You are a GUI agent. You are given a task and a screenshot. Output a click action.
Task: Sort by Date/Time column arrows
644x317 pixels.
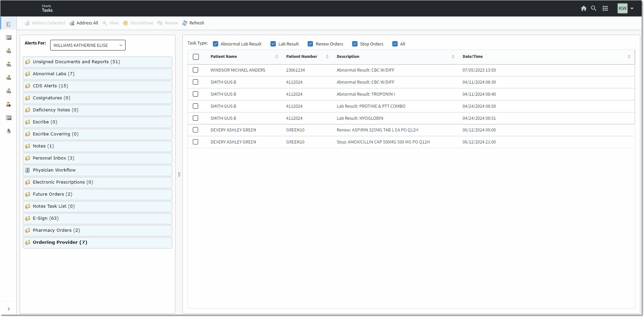(x=629, y=57)
